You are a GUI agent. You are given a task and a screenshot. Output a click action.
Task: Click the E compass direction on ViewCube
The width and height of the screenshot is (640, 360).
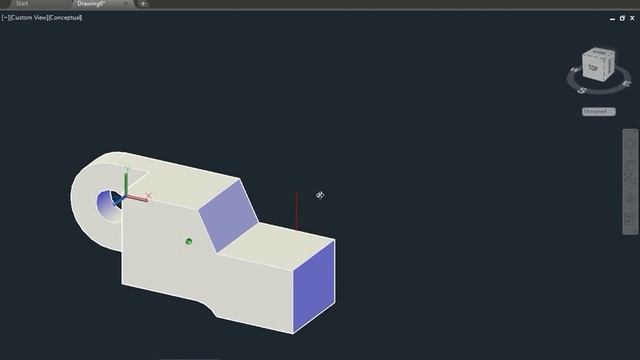(x=627, y=84)
